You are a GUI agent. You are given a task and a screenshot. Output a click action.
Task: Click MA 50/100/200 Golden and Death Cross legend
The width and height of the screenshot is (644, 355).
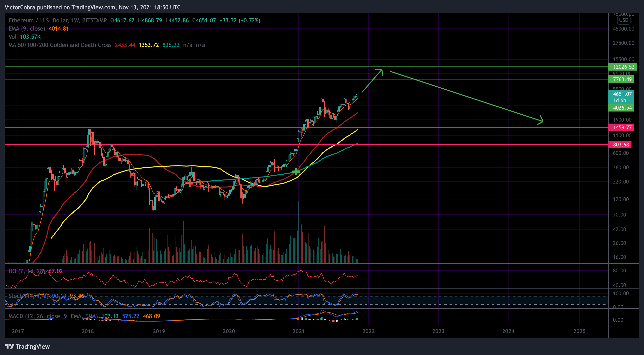[x=60, y=45]
